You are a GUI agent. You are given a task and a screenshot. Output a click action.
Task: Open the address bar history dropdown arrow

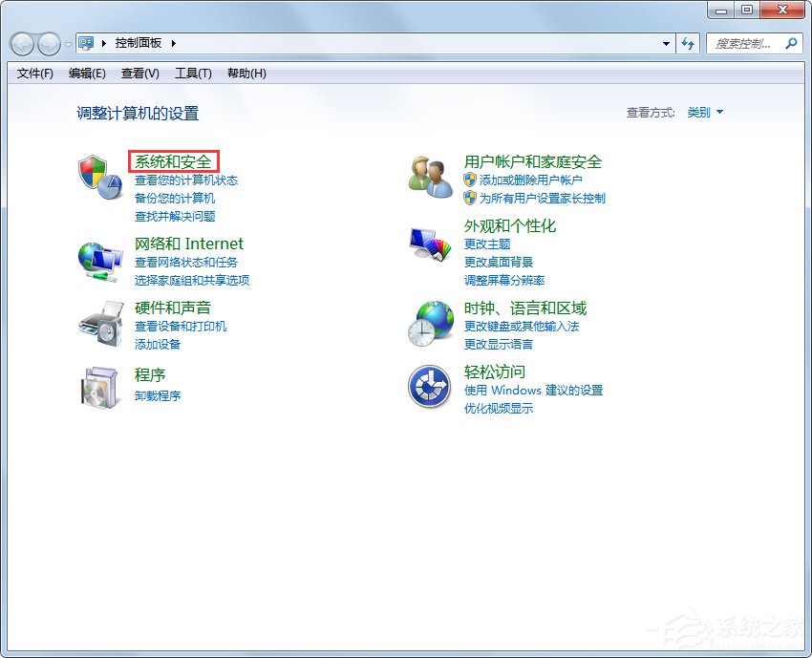coord(666,43)
